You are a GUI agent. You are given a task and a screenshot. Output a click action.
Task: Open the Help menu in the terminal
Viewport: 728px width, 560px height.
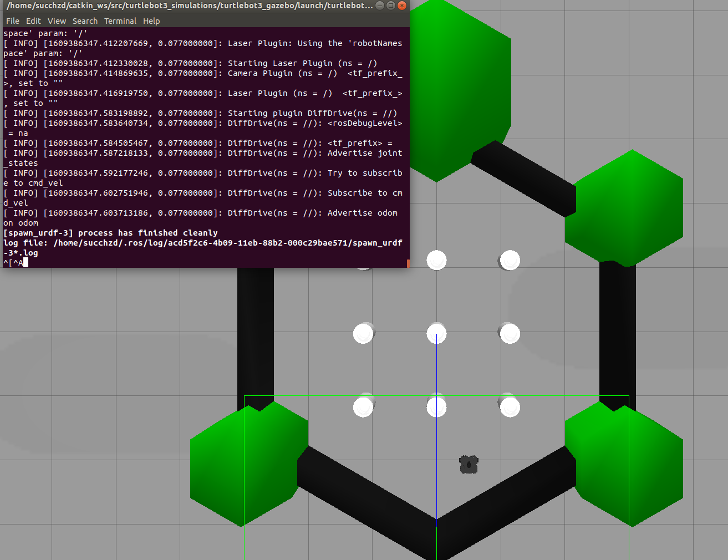[151, 21]
